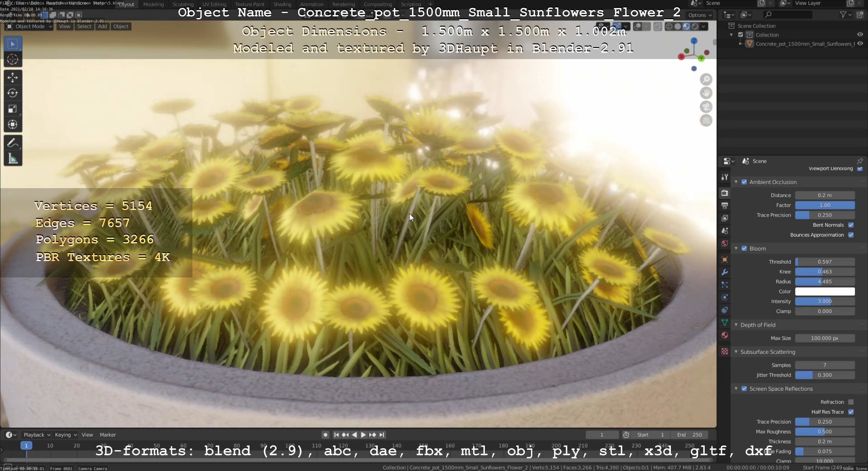The width and height of the screenshot is (868, 471).
Task: Click the viewport zoom magnifier icon
Action: click(706, 80)
